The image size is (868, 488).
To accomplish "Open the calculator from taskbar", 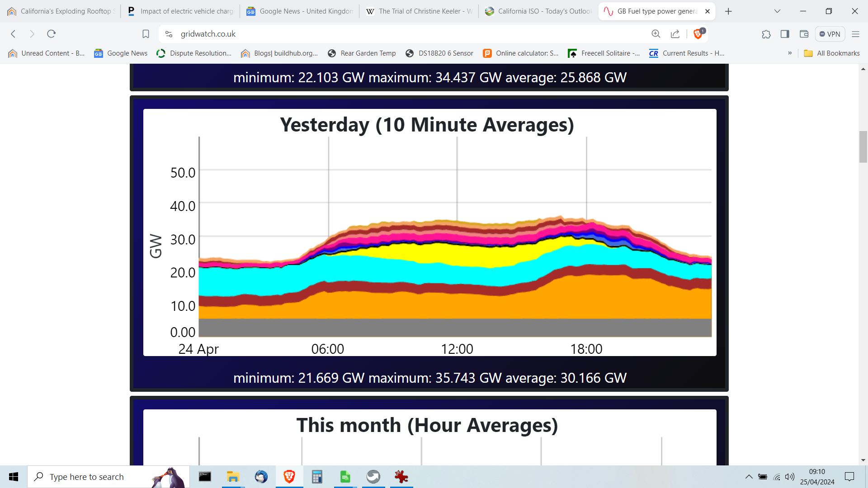I will pyautogui.click(x=317, y=477).
